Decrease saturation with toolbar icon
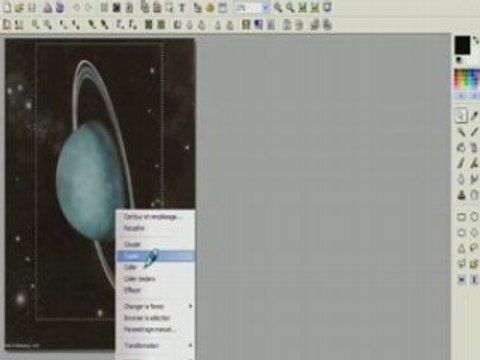Image resolution: width=480 pixels, height=360 pixels. [91, 25]
